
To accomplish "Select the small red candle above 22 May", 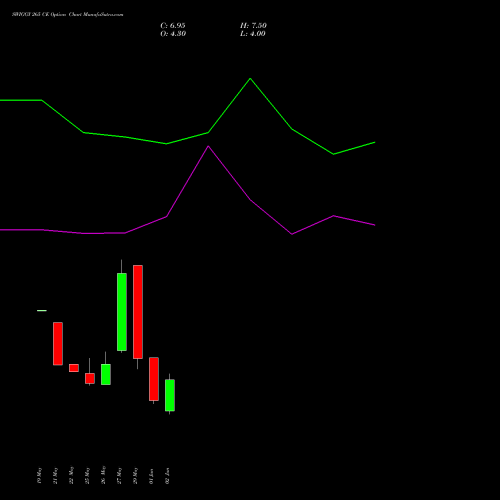I will click(x=74, y=368).
